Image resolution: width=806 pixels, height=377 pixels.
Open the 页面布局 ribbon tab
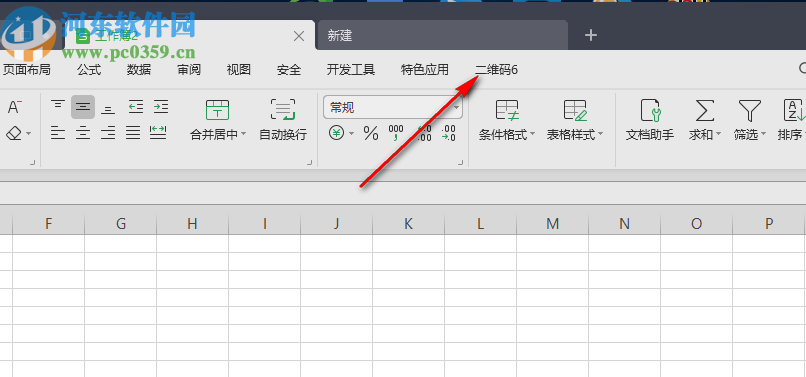27,70
